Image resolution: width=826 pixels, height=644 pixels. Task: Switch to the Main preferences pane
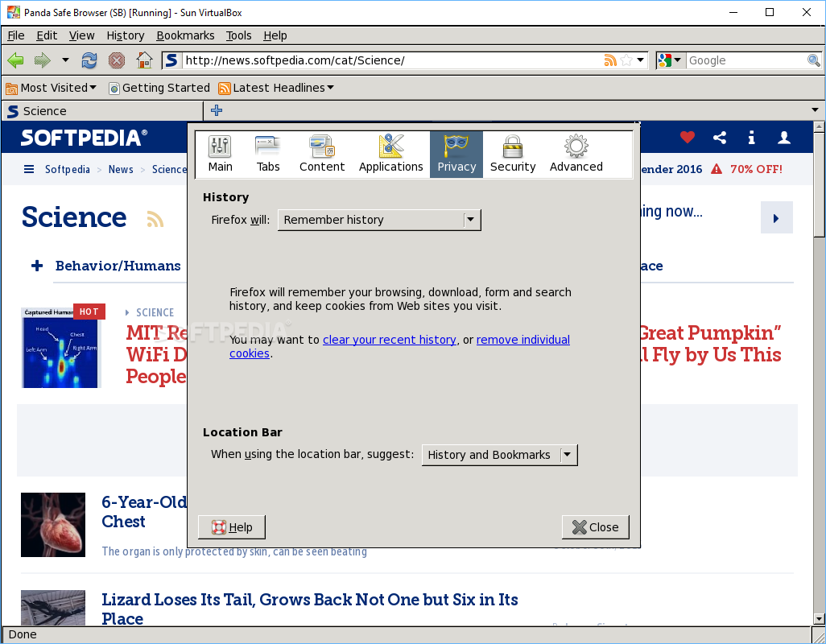221,154
